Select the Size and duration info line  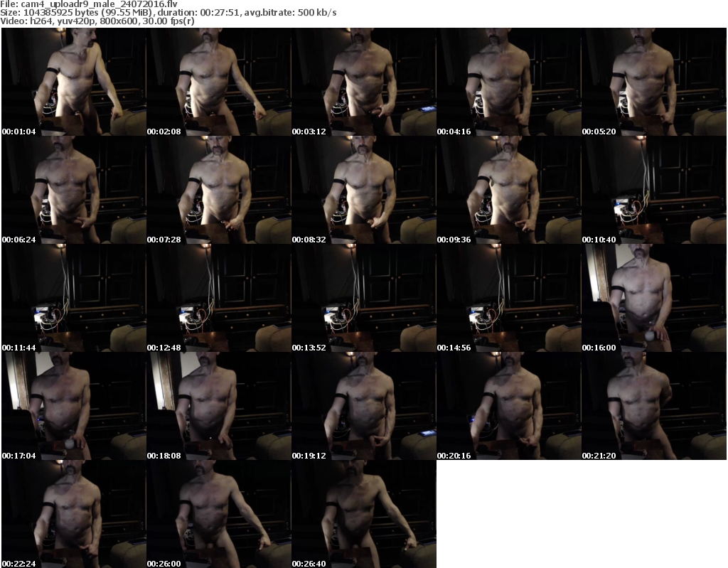click(x=168, y=13)
